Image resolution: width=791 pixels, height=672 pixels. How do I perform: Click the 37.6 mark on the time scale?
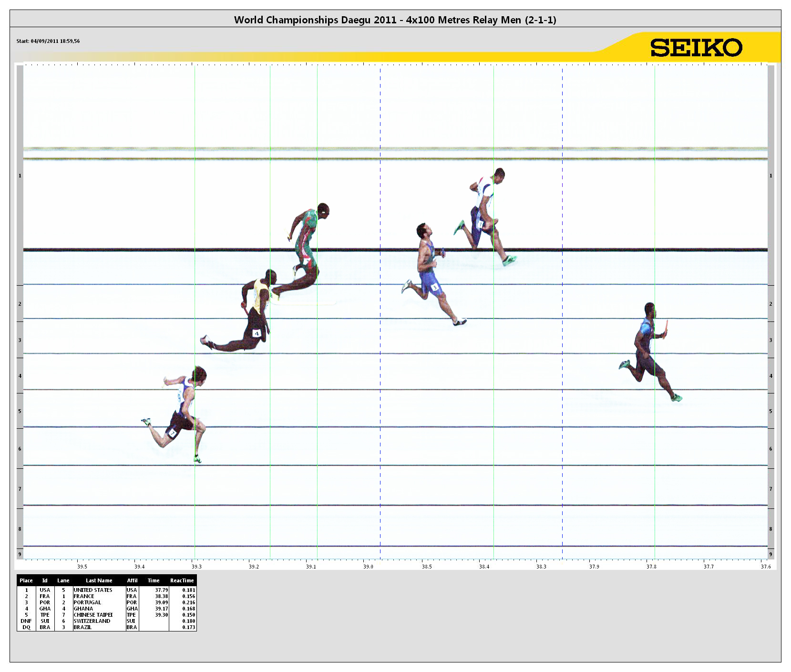pos(767,567)
